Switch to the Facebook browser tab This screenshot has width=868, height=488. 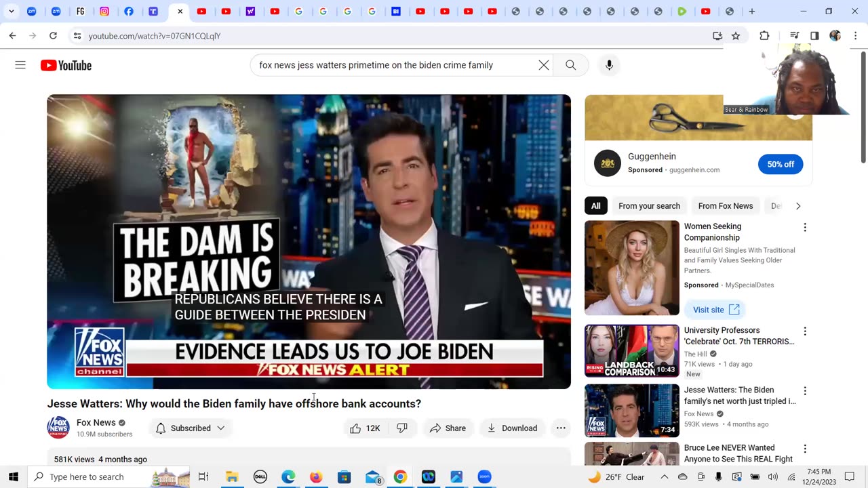point(129,12)
